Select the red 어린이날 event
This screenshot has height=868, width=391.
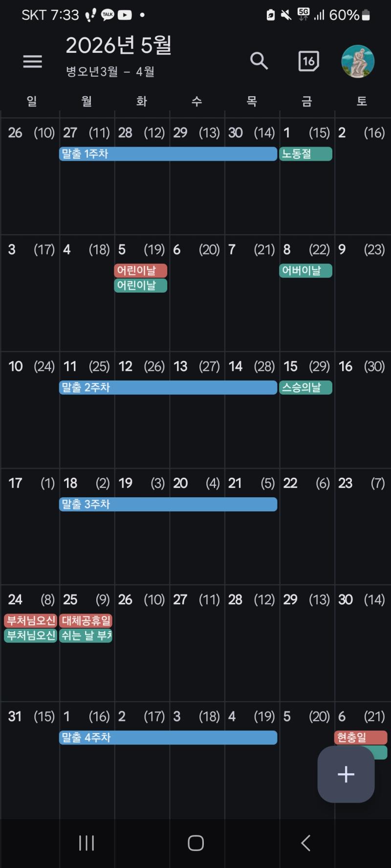click(141, 271)
